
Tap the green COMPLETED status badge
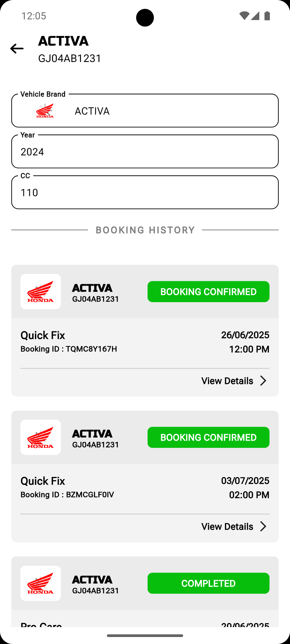(x=208, y=583)
